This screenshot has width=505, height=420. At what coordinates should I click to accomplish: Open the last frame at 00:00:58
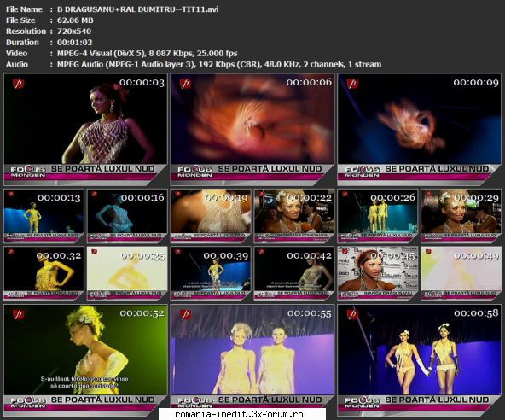click(x=420, y=360)
